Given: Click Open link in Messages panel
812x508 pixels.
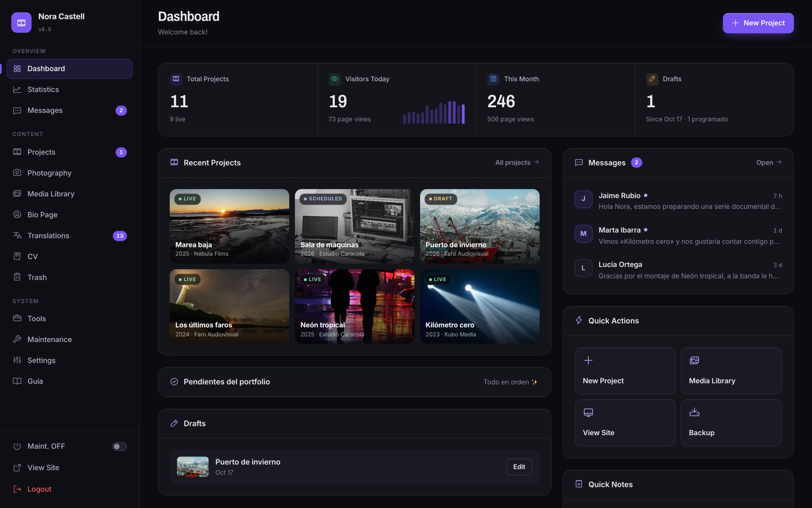Looking at the screenshot, I should pos(769,163).
